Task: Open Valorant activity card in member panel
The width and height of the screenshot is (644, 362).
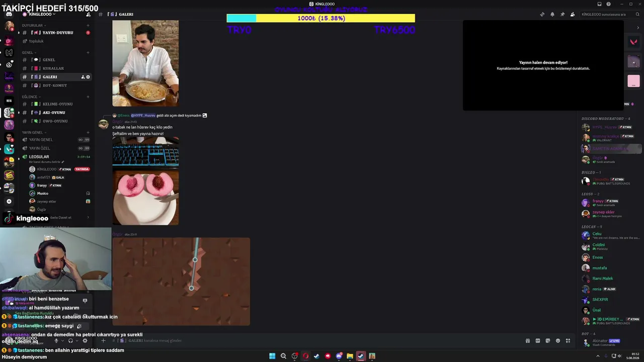Action: (633, 42)
